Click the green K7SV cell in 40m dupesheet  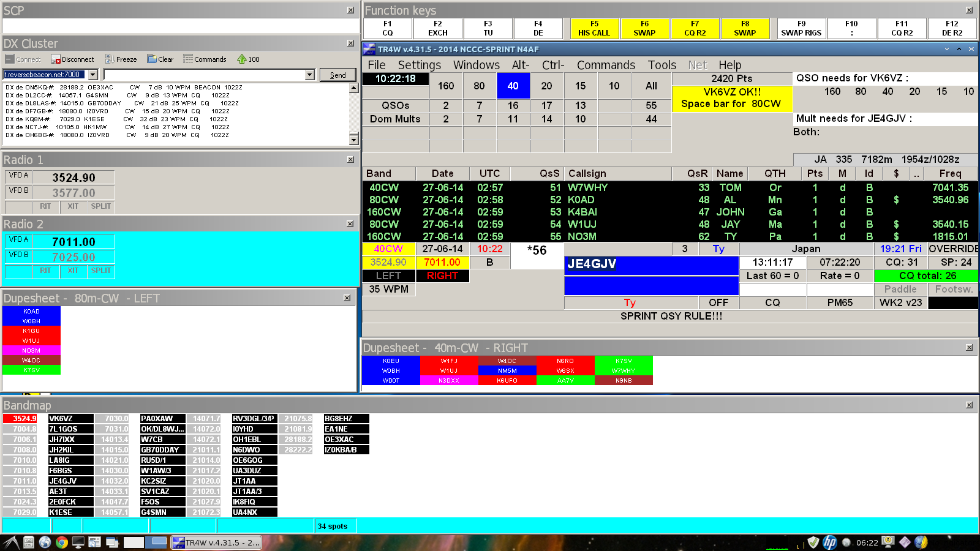[x=624, y=361]
